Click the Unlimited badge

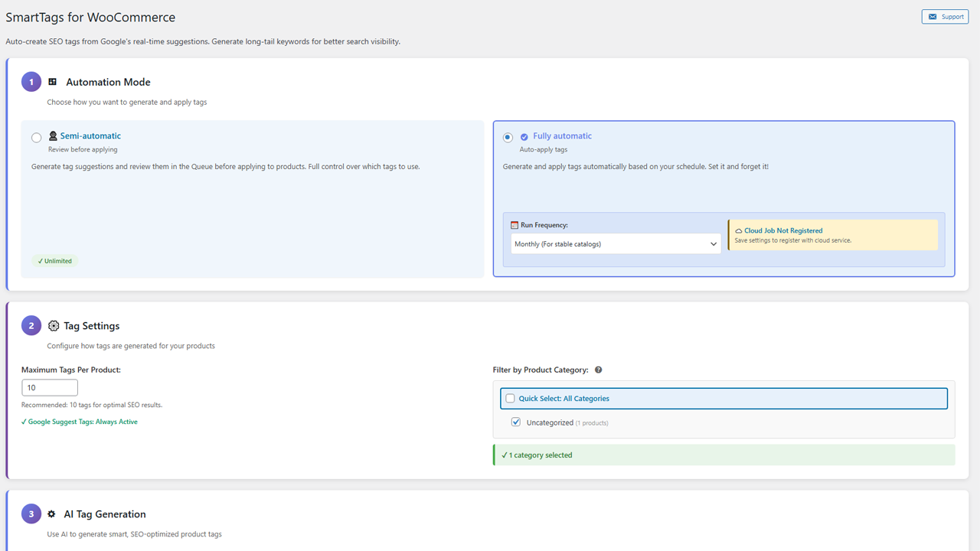coord(54,260)
